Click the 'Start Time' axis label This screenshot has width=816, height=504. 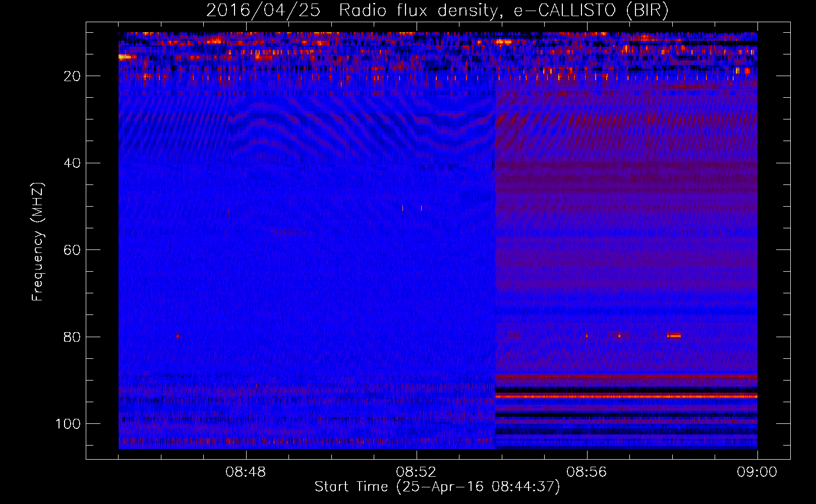pyautogui.click(x=437, y=487)
